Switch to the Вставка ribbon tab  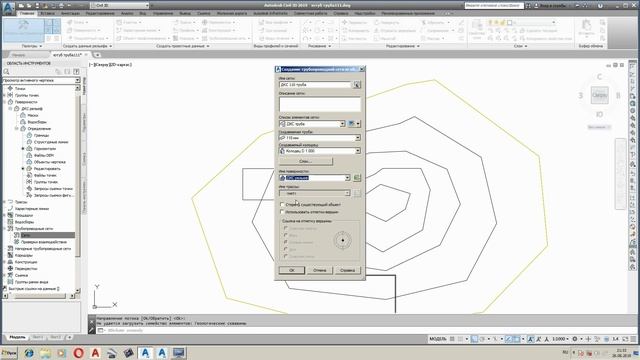(47, 13)
